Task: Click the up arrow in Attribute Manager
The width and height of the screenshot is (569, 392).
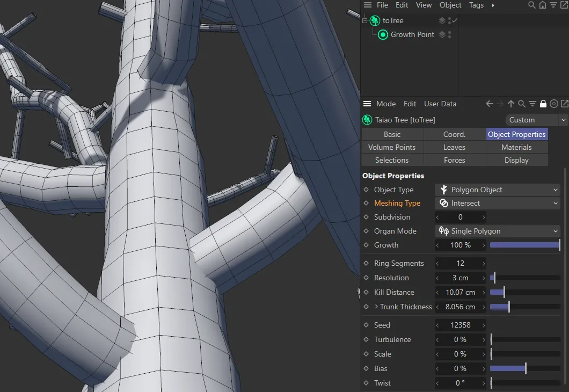Action: pos(511,104)
